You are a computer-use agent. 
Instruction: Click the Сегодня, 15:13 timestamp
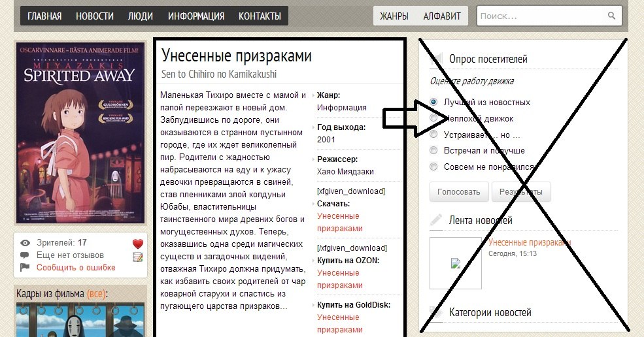(513, 253)
